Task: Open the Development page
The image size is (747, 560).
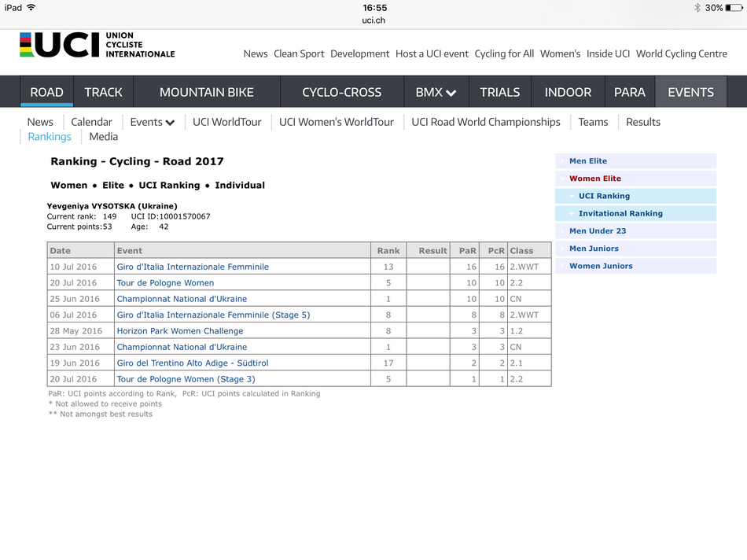Action: pyautogui.click(x=359, y=53)
